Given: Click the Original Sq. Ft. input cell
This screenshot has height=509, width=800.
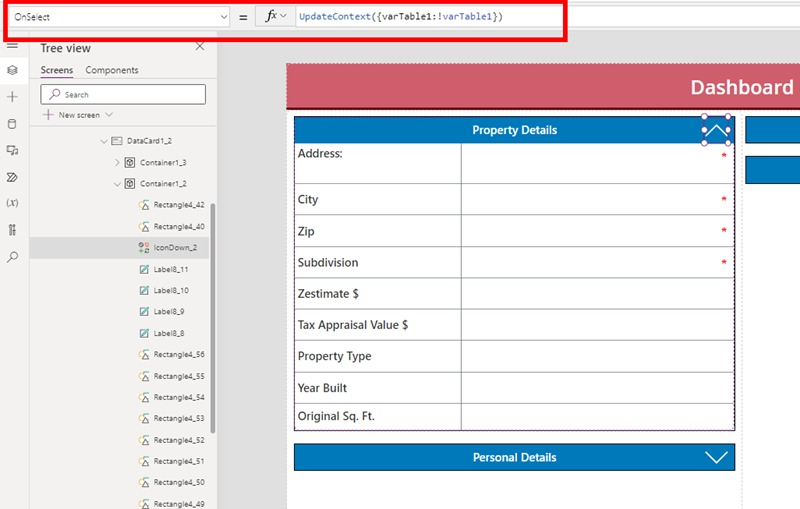Looking at the screenshot, I should click(x=597, y=417).
